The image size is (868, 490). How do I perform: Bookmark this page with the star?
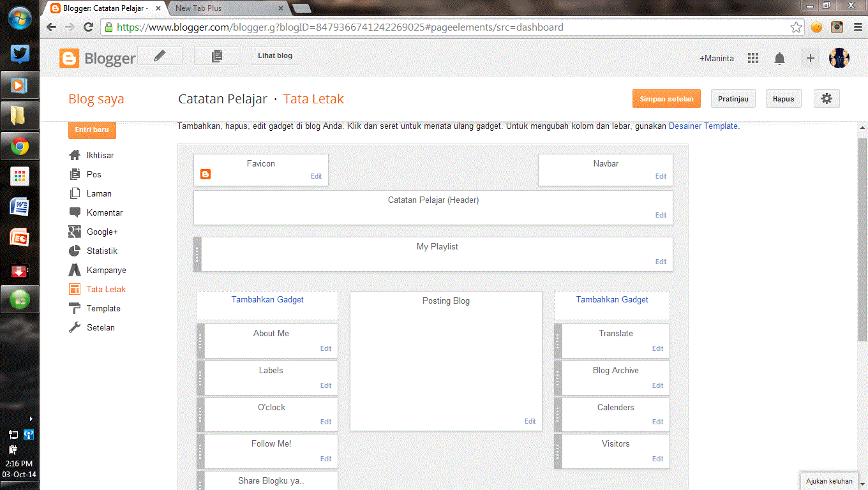[x=796, y=27]
